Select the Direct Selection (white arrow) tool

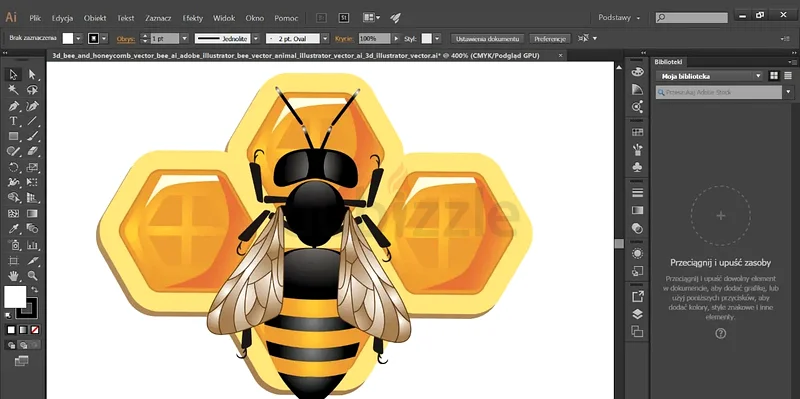(32, 75)
